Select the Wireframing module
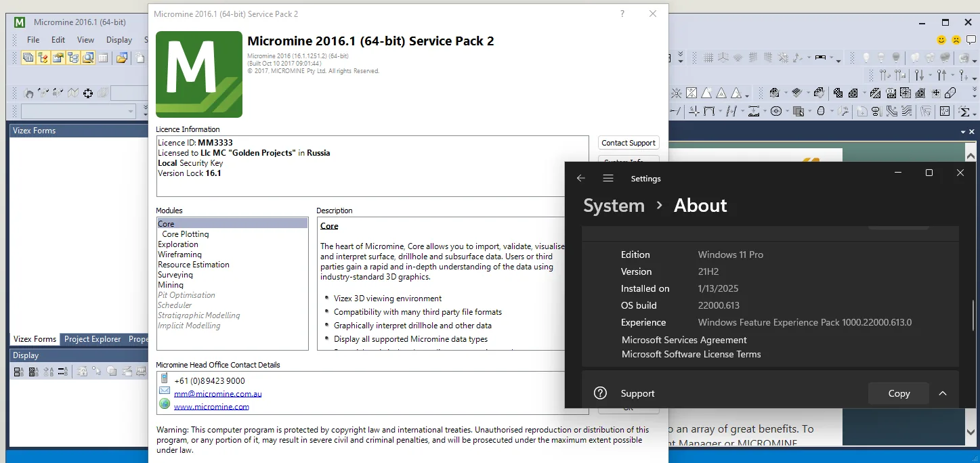 [x=179, y=255]
